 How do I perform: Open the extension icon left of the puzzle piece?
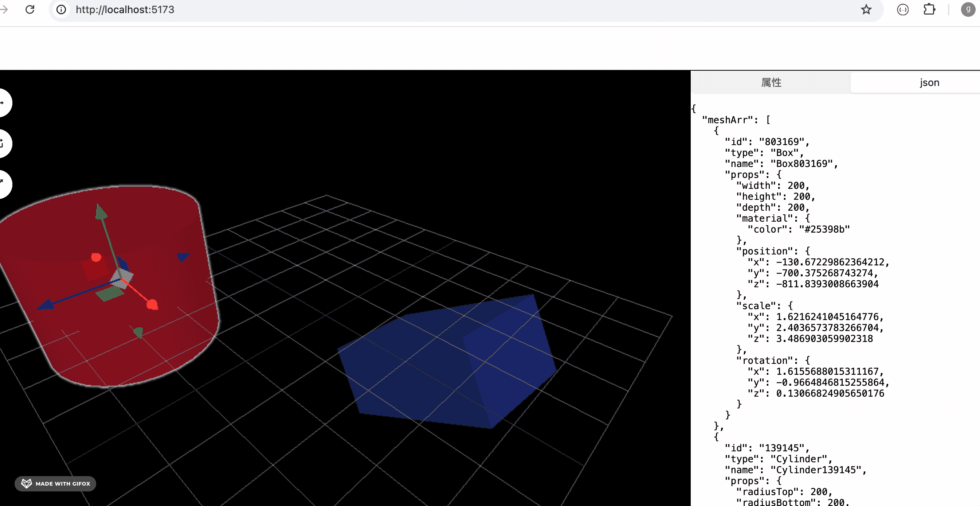[x=903, y=9]
